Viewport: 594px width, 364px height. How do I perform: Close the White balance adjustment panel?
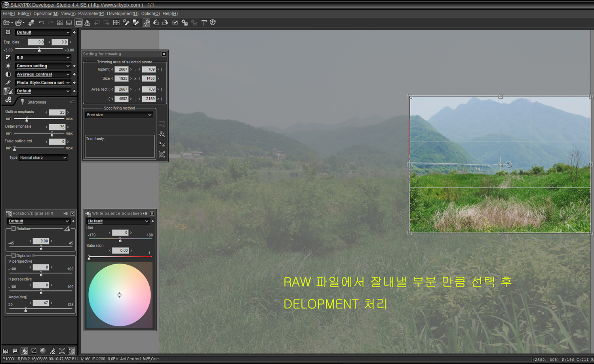(x=152, y=213)
